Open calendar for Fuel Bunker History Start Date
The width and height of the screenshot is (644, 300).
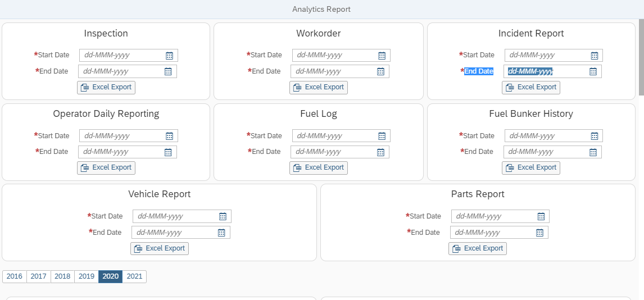[x=594, y=136]
